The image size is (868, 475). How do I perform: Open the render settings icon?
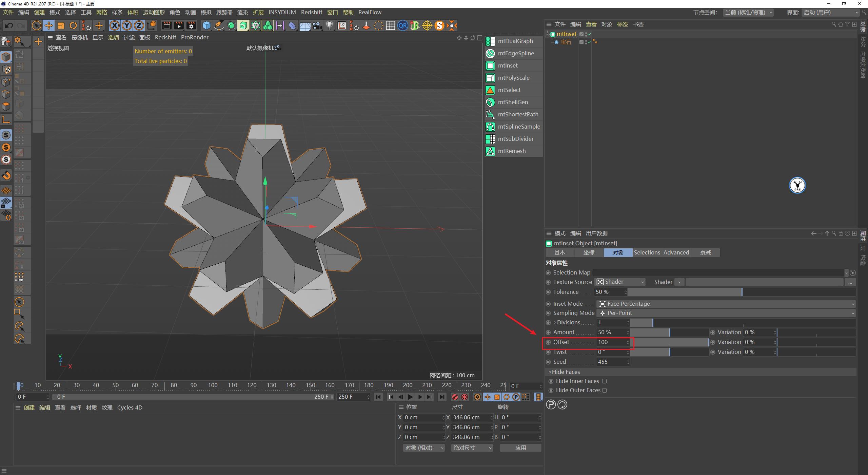(191, 25)
